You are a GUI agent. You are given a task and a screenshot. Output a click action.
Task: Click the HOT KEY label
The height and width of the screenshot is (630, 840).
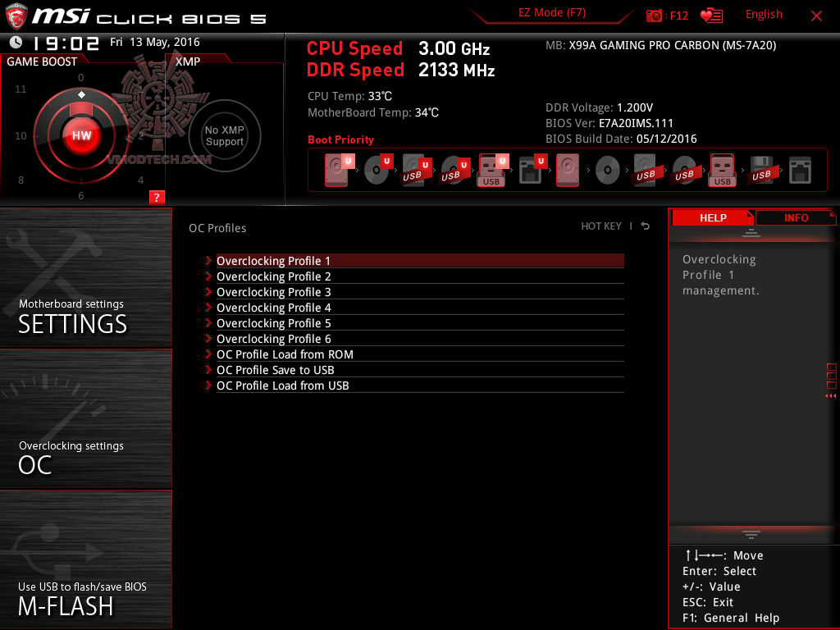[601, 226]
